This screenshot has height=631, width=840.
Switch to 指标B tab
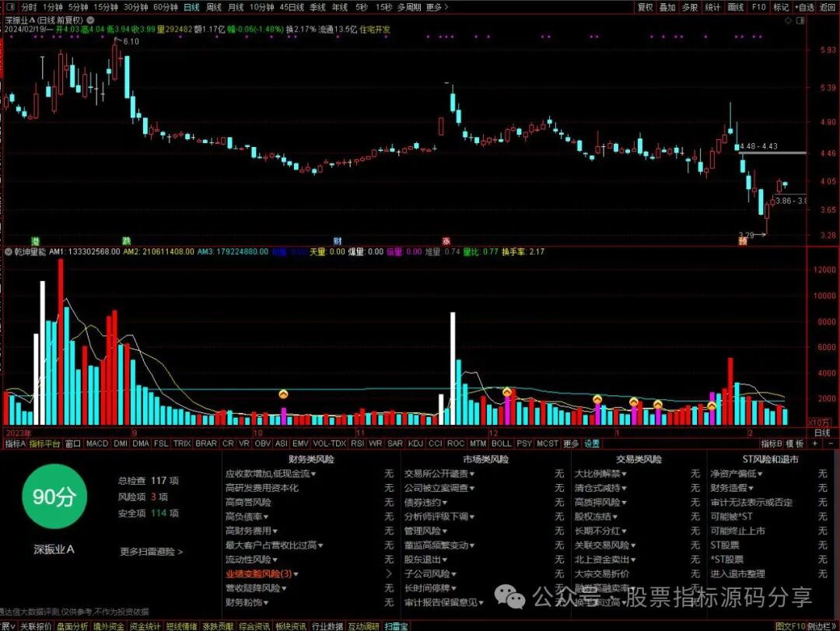[x=772, y=443]
